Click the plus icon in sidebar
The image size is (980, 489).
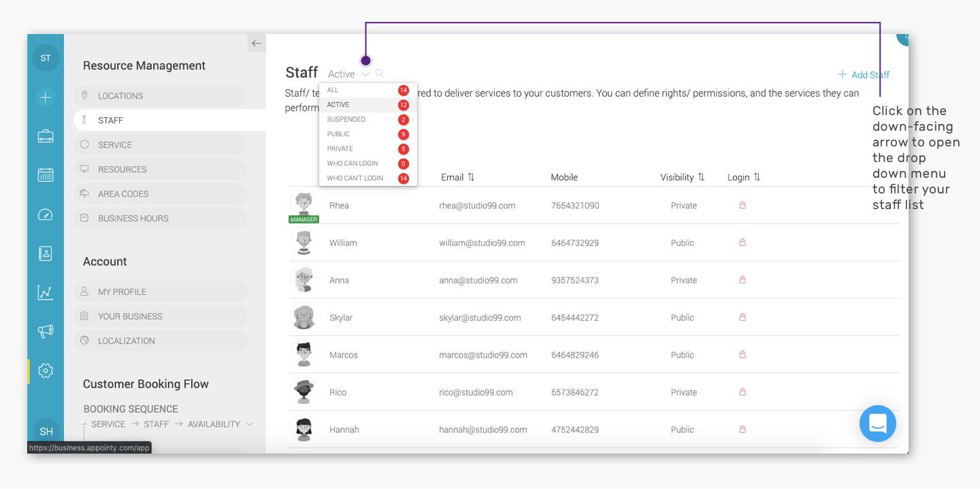tap(46, 97)
